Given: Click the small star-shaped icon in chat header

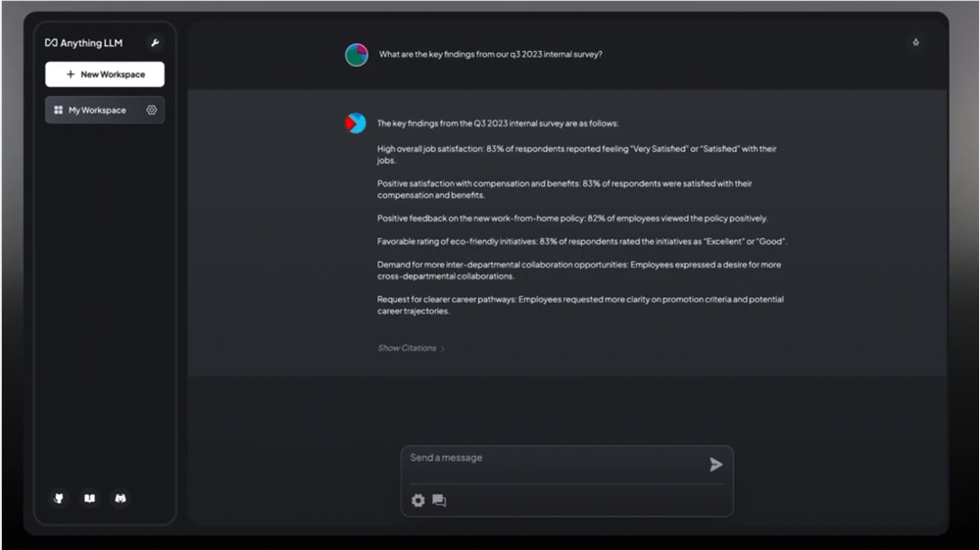Looking at the screenshot, I should 915,42.
